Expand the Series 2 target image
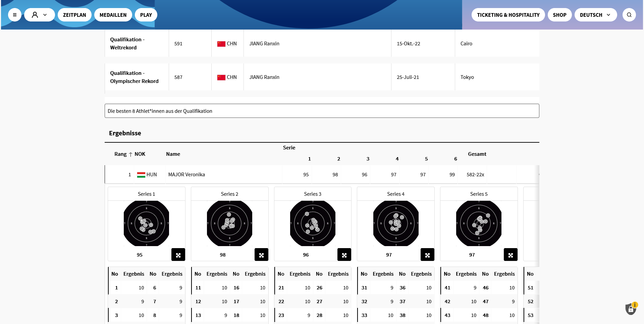Screen dimensions: 644x324 pyautogui.click(x=261, y=255)
